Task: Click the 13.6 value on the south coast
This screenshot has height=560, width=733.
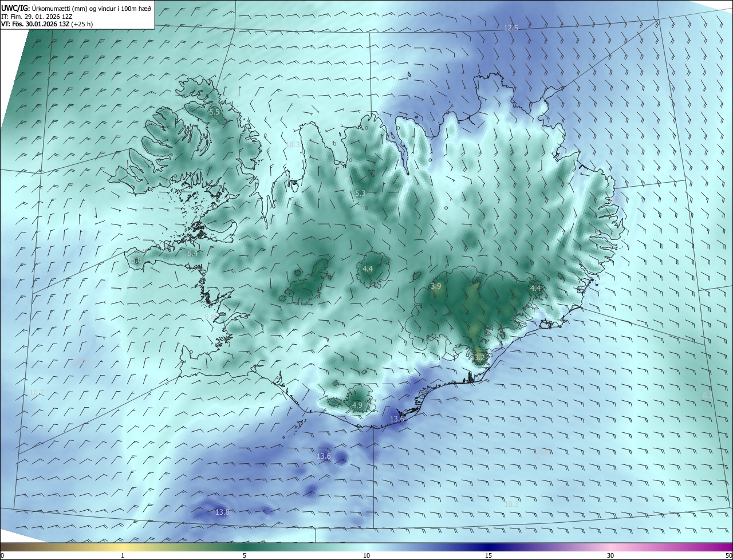Action: (397, 419)
